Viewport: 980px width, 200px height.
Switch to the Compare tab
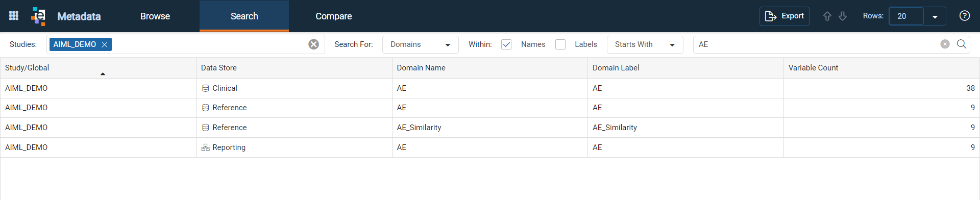tap(334, 16)
